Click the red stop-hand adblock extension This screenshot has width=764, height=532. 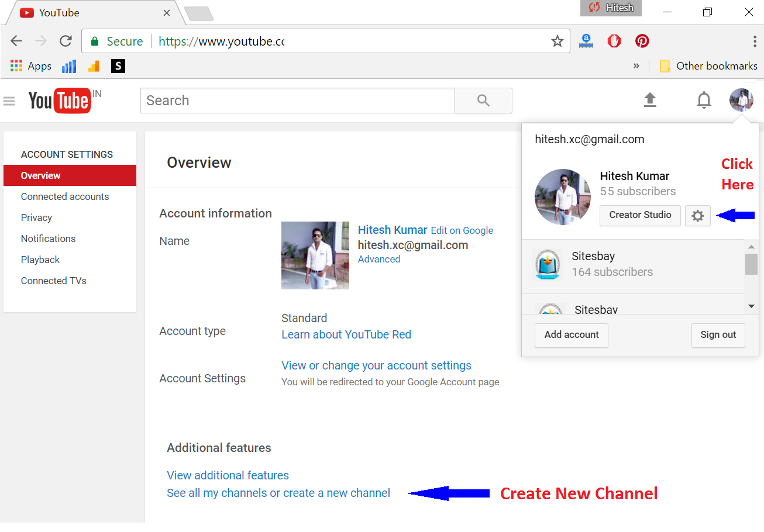point(614,41)
